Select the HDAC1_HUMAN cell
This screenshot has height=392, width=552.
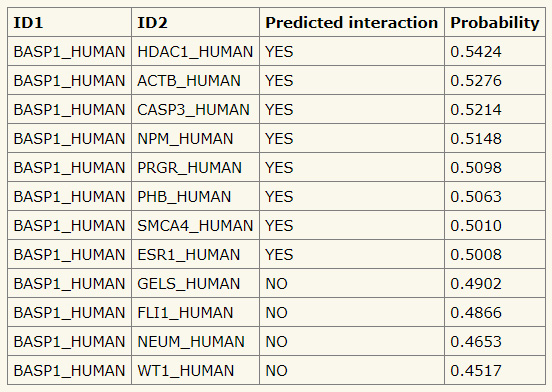(x=195, y=51)
